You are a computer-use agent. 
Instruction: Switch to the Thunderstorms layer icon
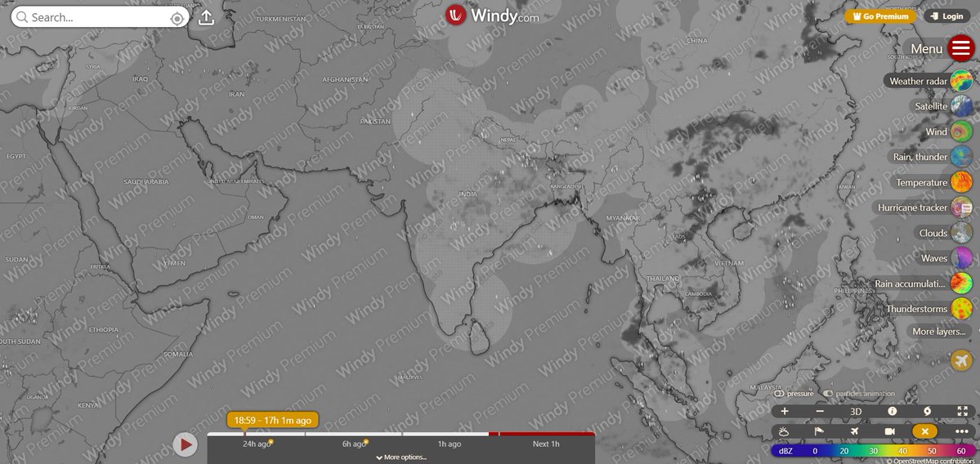pyautogui.click(x=961, y=309)
